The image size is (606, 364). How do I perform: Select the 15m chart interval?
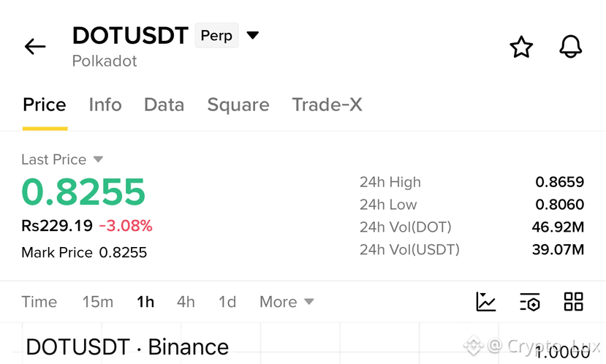(x=98, y=302)
